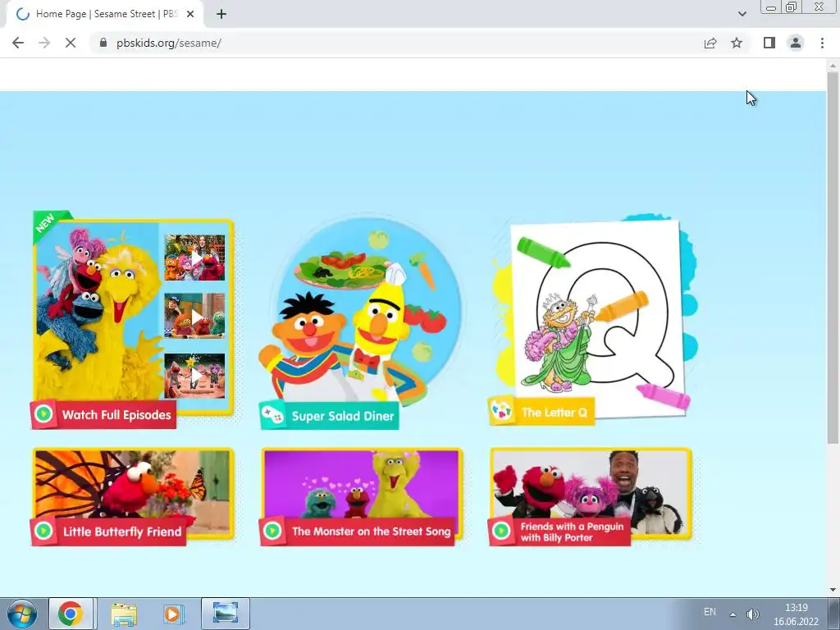Click the purple monster song thumbnail
Image resolution: width=840 pixels, height=630 pixels.
(x=362, y=485)
